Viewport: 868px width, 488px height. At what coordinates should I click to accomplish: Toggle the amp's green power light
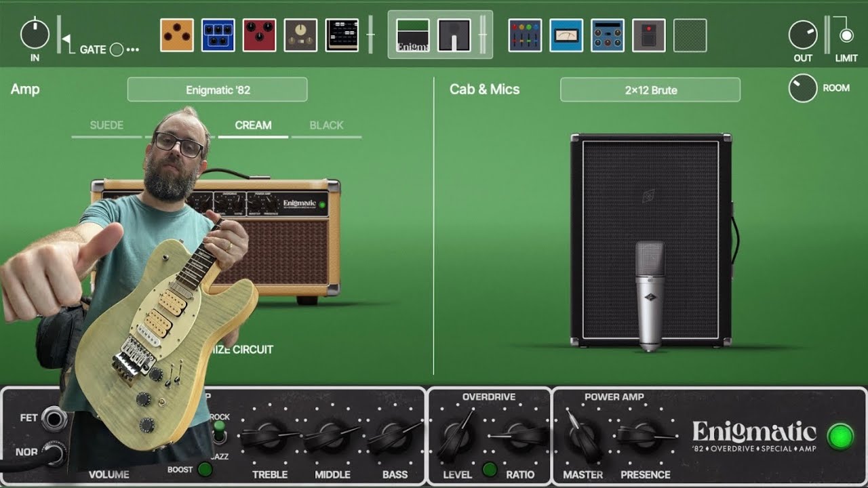coord(840,436)
